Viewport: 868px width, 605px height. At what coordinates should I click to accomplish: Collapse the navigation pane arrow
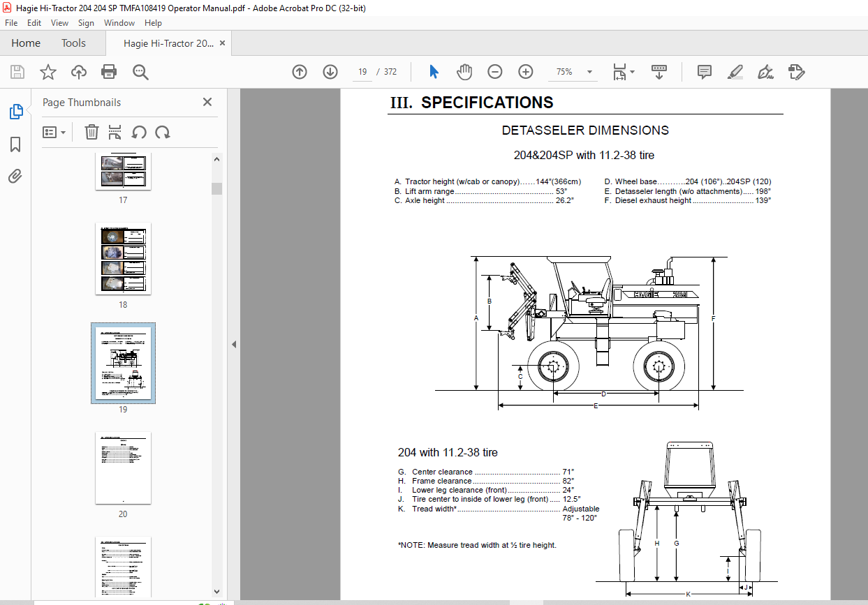[x=234, y=344]
